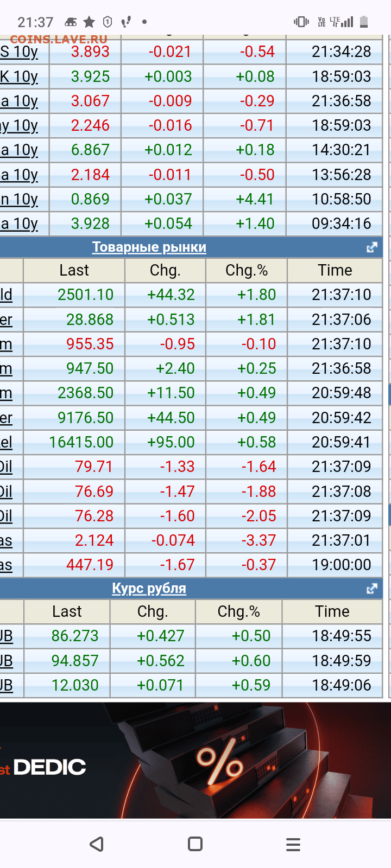Image resolution: width=391 pixels, height=868 pixels.
Task: Tap the star icon in the status bar
Action: tap(89, 22)
